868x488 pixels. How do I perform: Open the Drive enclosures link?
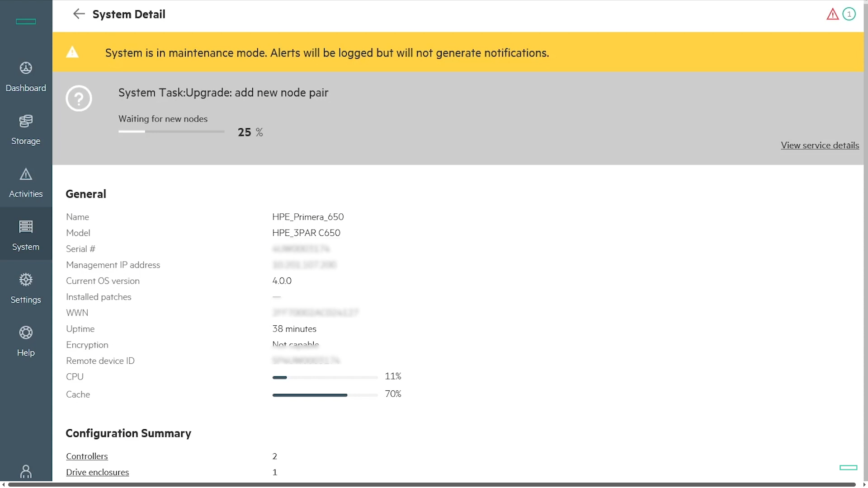(x=97, y=472)
